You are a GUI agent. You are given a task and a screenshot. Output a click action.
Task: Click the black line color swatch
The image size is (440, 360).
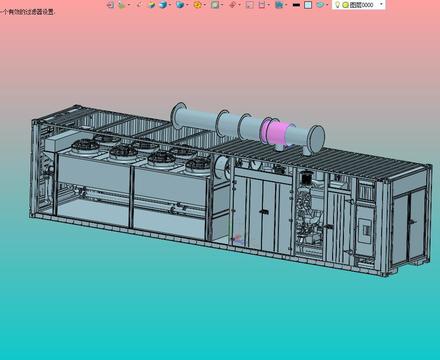pyautogui.click(x=296, y=5)
